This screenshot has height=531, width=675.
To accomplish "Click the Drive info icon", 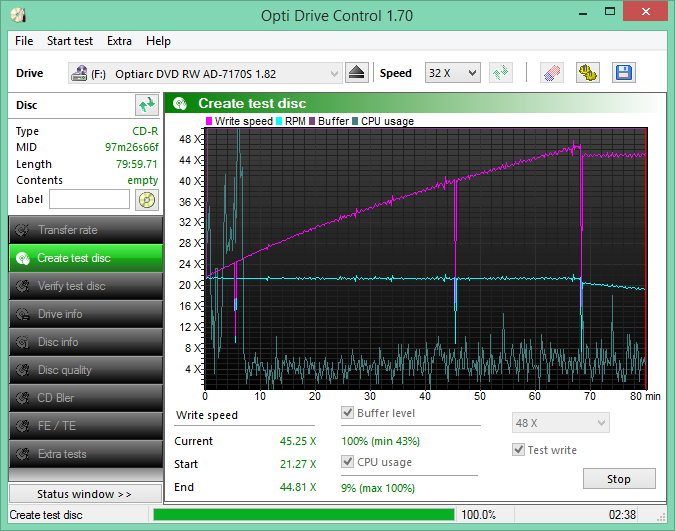I will click(22, 314).
